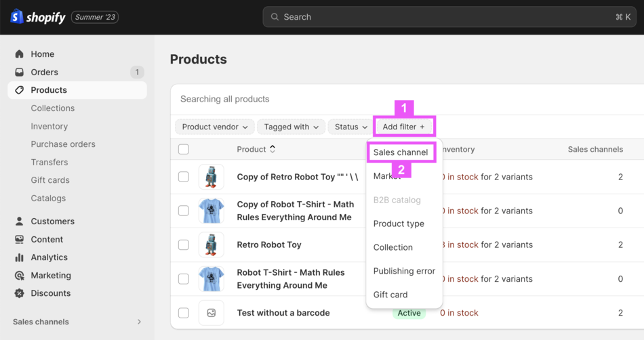Click the Content image icon
644x340 pixels.
[x=19, y=240]
